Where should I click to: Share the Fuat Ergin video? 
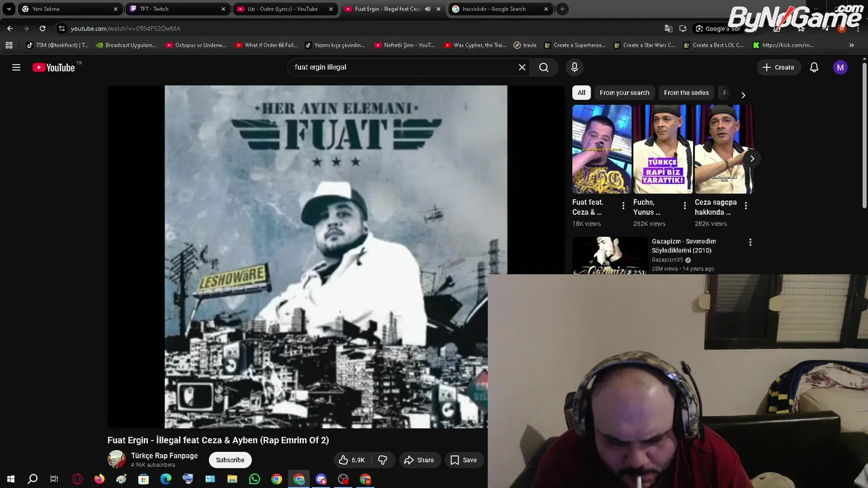[x=418, y=460]
